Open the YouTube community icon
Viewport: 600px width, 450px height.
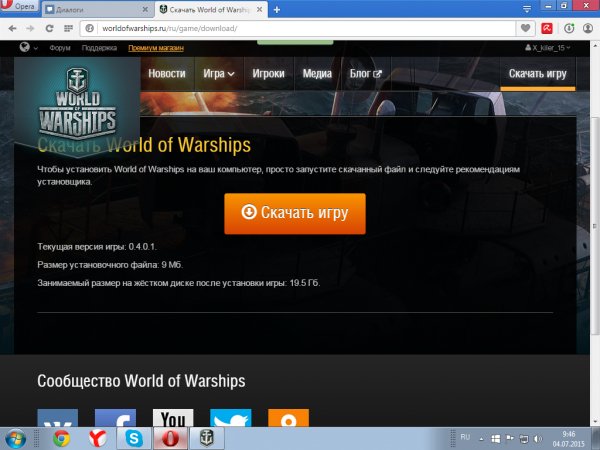[173, 418]
